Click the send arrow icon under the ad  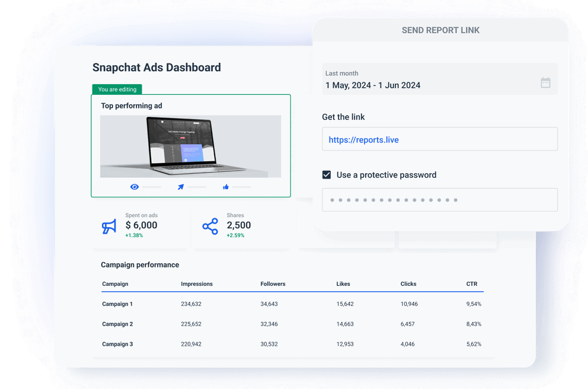(x=180, y=186)
